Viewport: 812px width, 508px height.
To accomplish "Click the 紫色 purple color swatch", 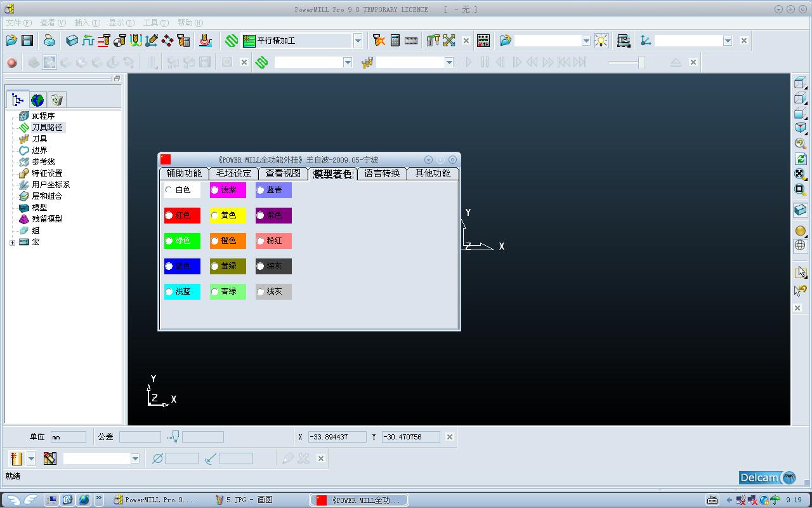I will pos(273,215).
